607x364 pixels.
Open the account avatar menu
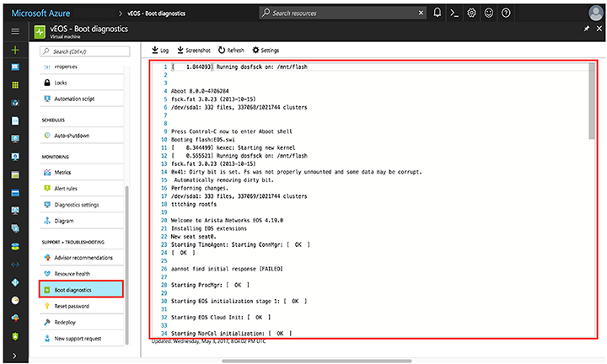(595, 13)
